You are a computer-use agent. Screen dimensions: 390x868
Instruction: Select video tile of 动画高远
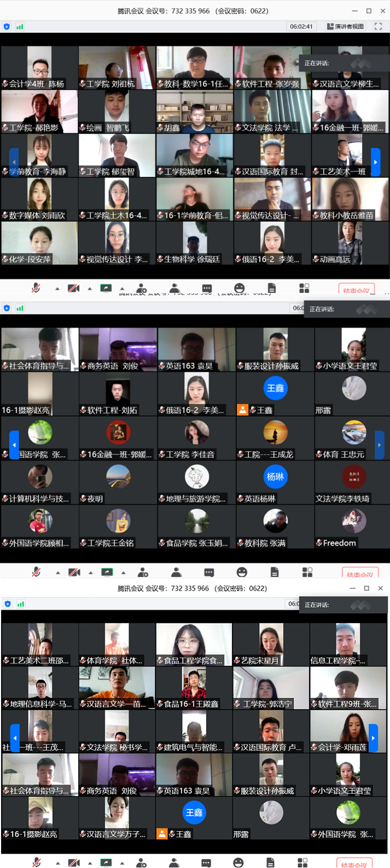(x=350, y=243)
